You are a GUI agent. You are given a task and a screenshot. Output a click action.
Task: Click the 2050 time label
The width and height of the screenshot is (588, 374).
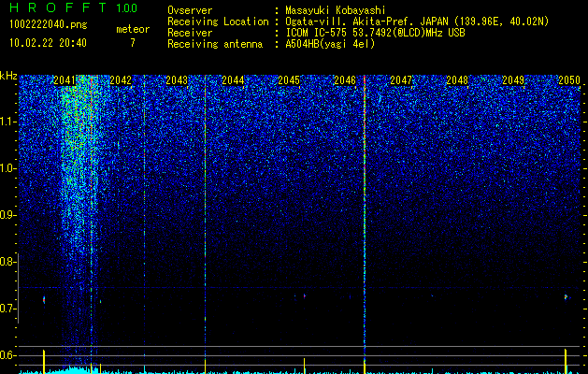point(569,80)
